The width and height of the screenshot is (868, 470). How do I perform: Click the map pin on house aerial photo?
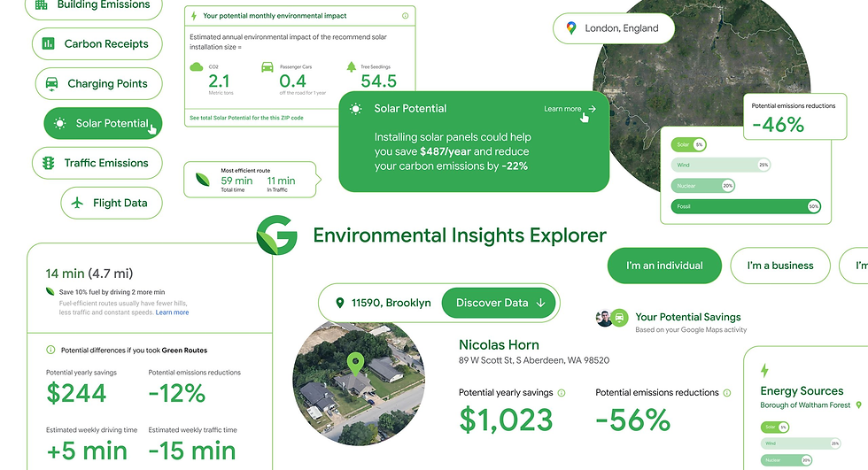[355, 365]
